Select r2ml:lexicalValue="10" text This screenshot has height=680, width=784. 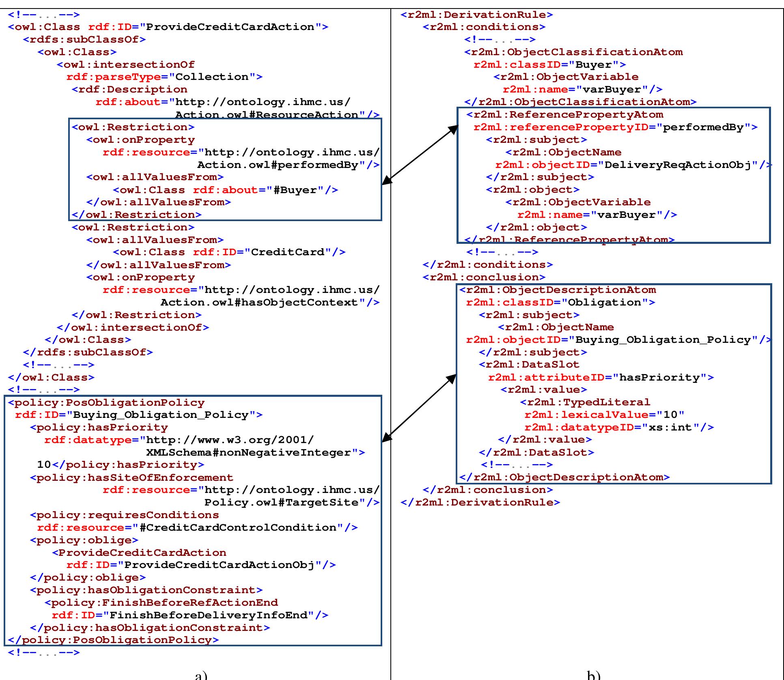click(604, 415)
